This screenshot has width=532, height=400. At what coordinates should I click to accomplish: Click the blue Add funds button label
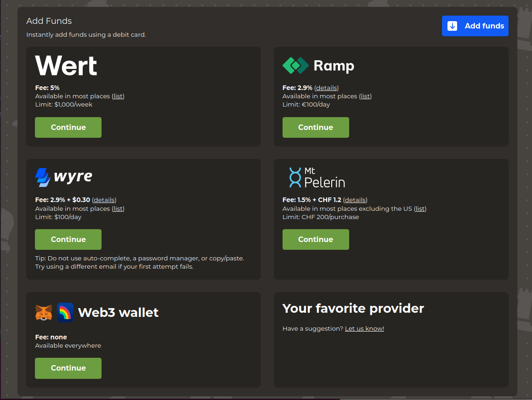click(x=484, y=26)
